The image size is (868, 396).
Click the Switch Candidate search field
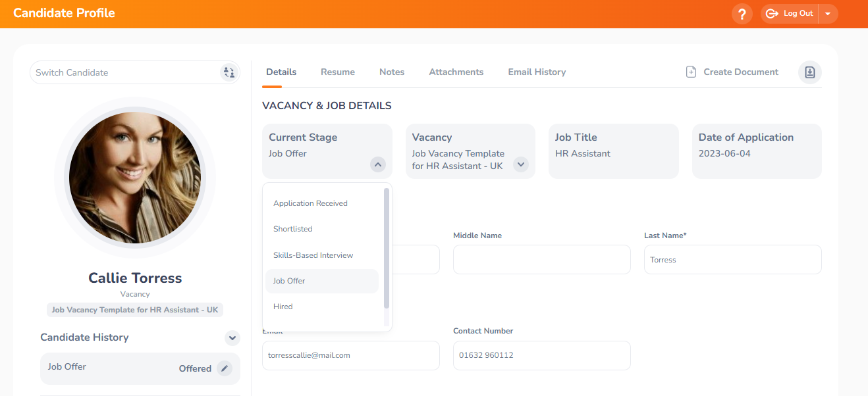[x=125, y=72]
